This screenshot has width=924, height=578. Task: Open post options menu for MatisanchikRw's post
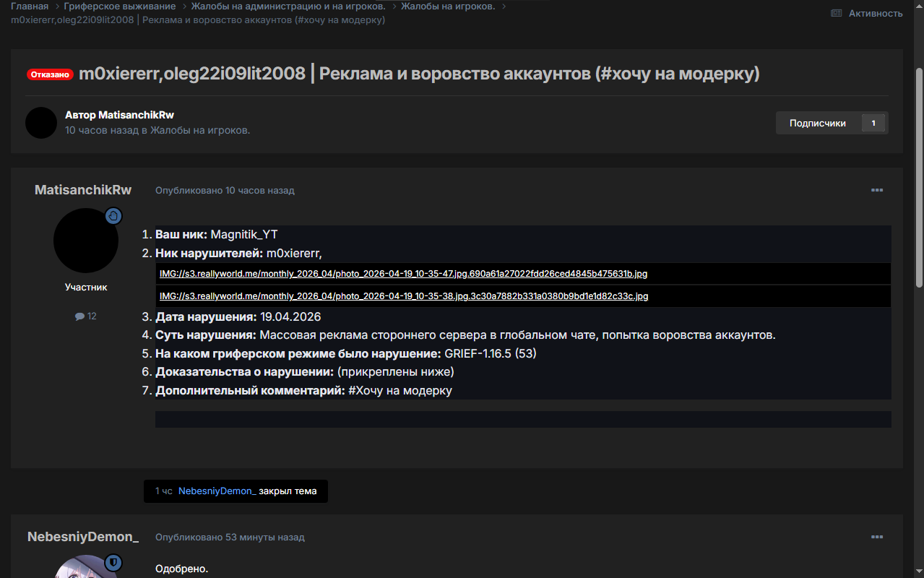pos(876,190)
